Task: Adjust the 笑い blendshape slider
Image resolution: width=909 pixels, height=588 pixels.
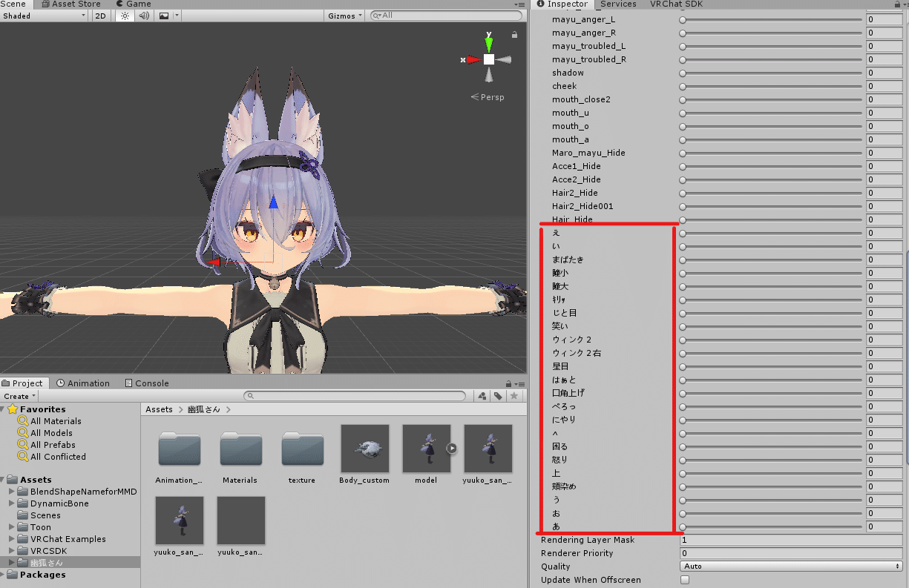Action: (772, 326)
